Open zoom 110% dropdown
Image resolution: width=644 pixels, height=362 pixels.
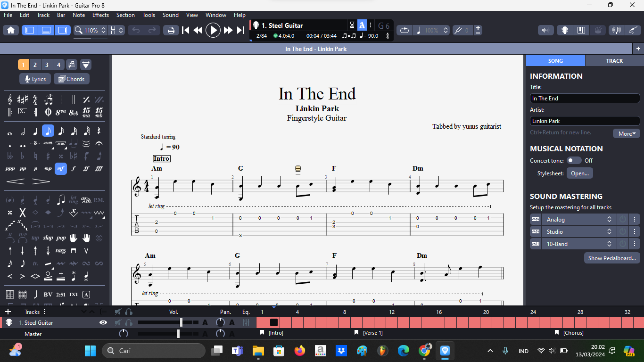(91, 30)
